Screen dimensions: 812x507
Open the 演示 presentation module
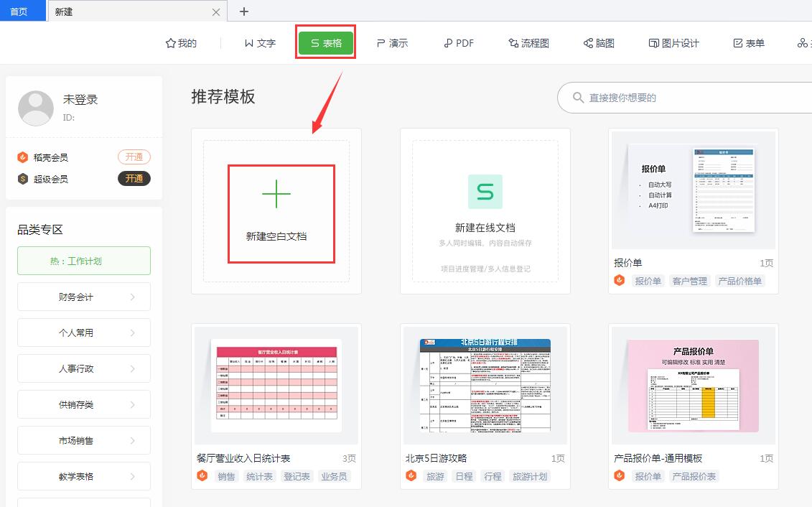click(391, 42)
